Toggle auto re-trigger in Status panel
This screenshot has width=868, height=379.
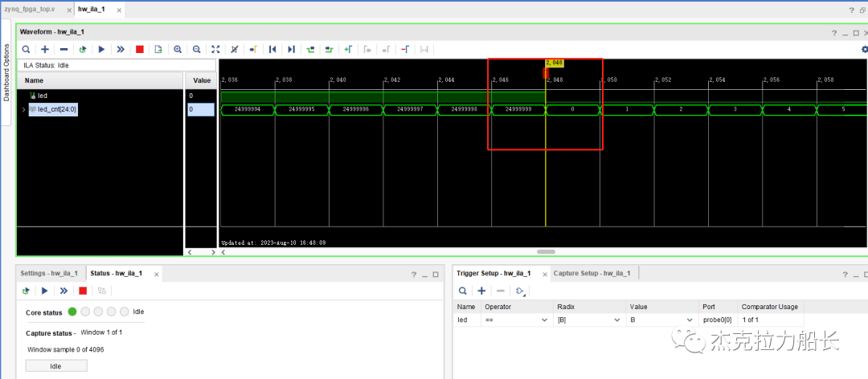pos(26,291)
